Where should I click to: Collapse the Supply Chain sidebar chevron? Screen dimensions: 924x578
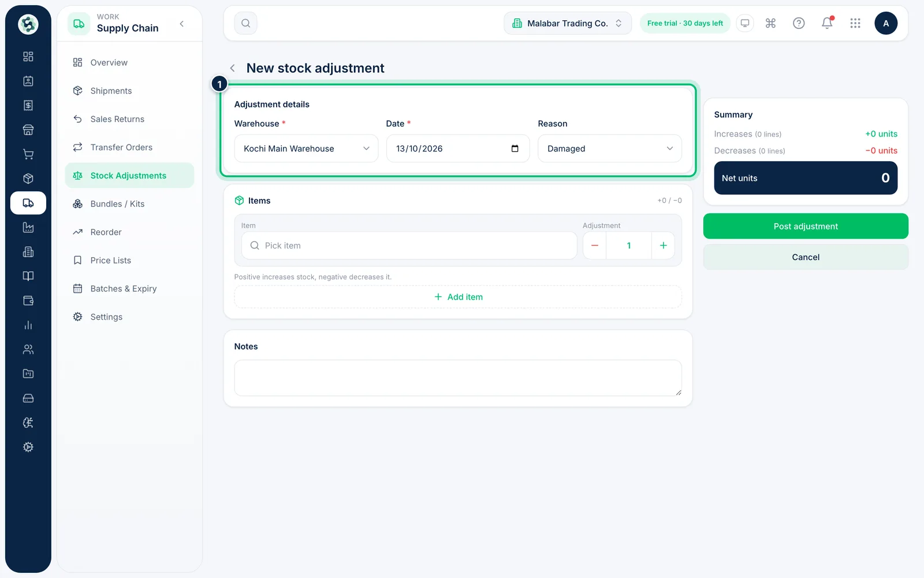pos(182,24)
